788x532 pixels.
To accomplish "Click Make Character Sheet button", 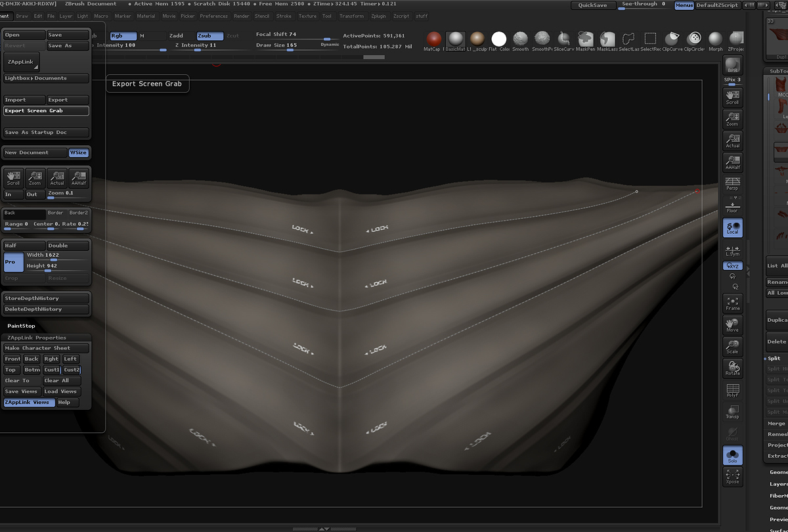I will [x=46, y=348].
